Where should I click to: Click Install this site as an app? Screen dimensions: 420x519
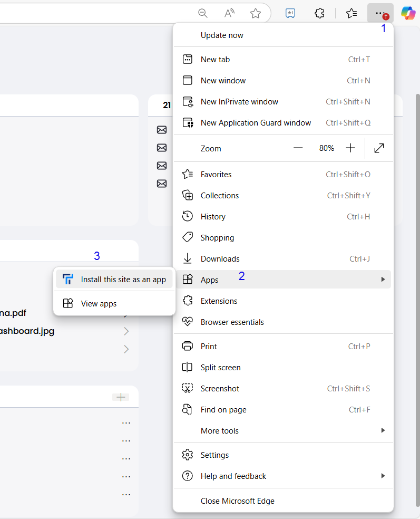[114, 280]
